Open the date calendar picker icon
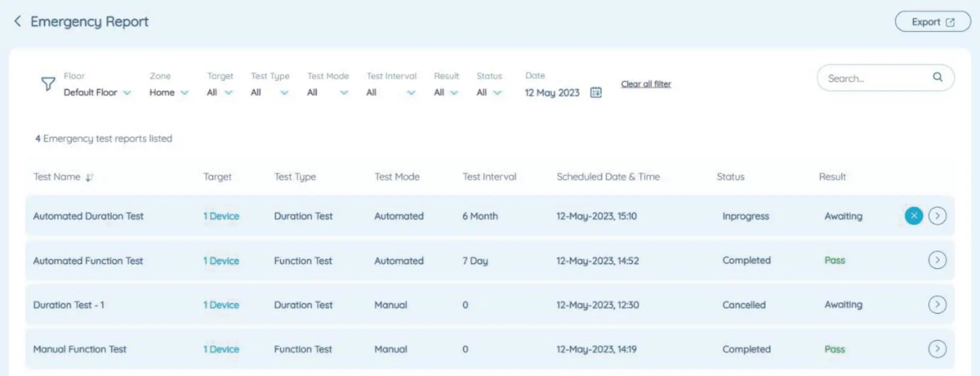The width and height of the screenshot is (980, 376). 596,93
